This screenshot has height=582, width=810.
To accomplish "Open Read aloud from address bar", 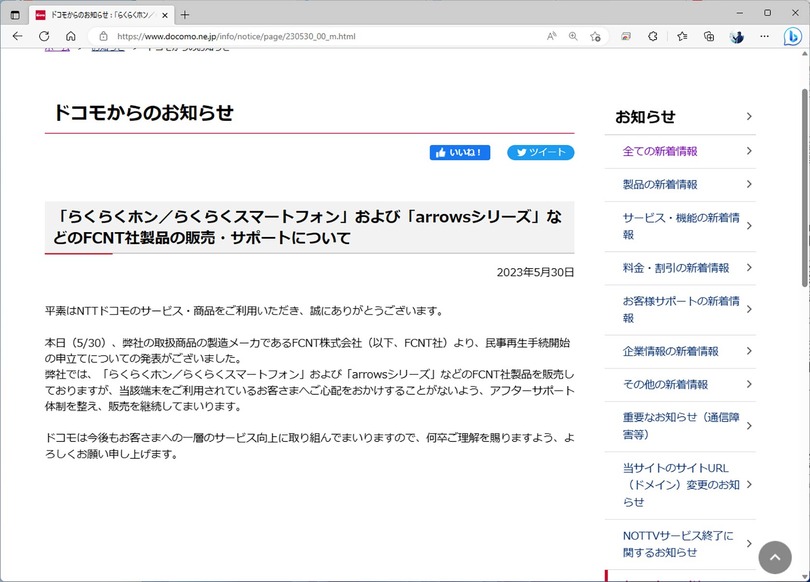I will 552,36.
